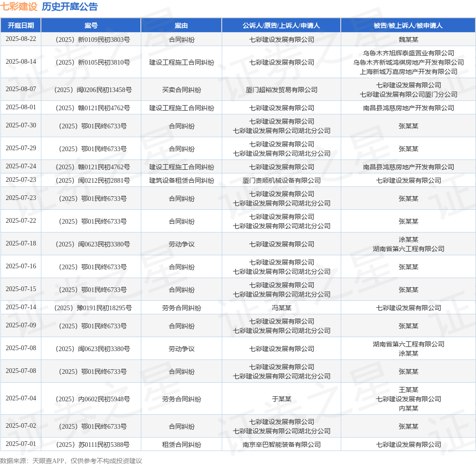Click date cell 2025-08-22
476x465 pixels.
[x=20, y=39]
